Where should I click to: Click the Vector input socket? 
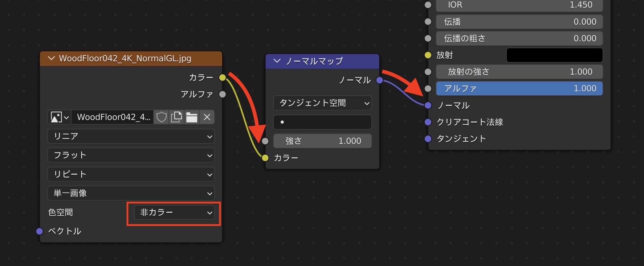pos(40,231)
